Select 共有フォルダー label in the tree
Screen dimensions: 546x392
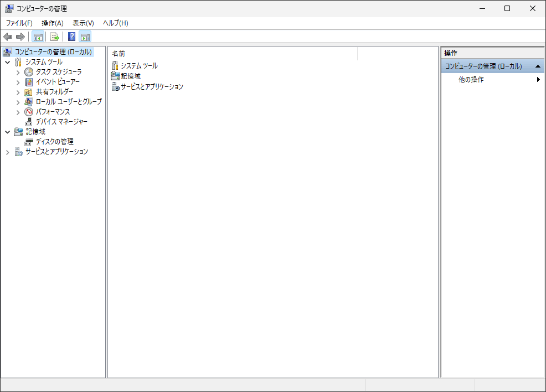click(55, 92)
